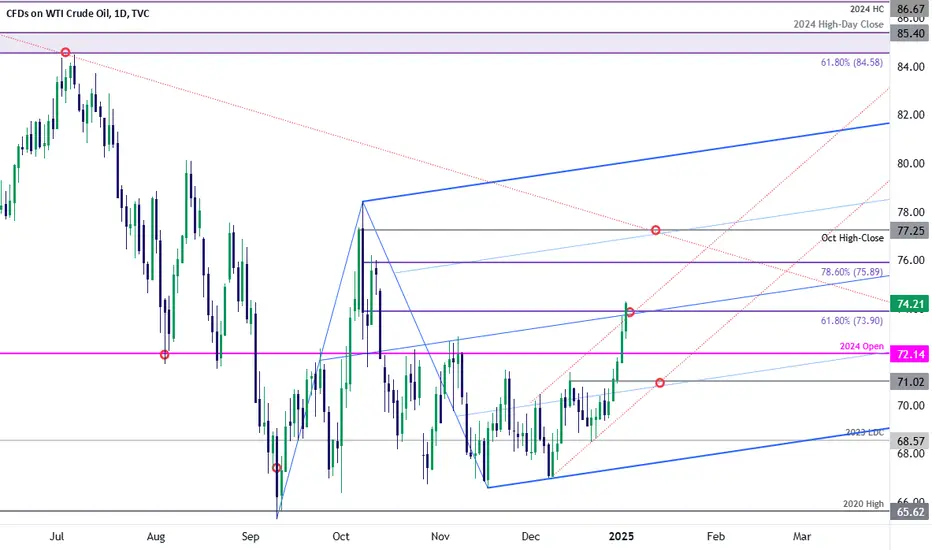This screenshot has height=550, width=932.
Task: Select the 2024 HC label
Action: [867, 9]
